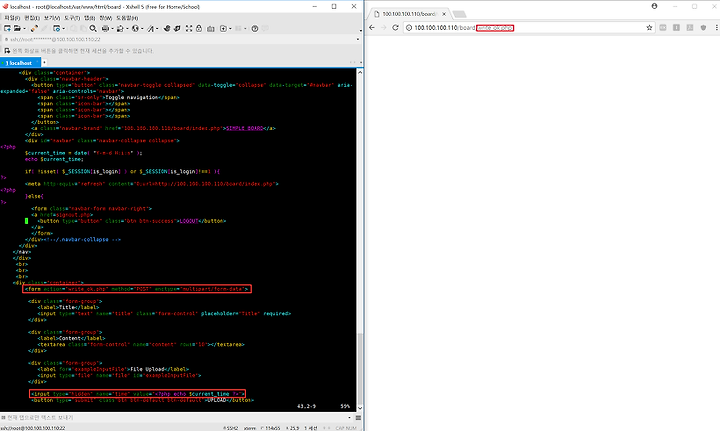Click the Xftp launch icon in Xshell toolbar
Screen dimensions: 720x431
167,28
